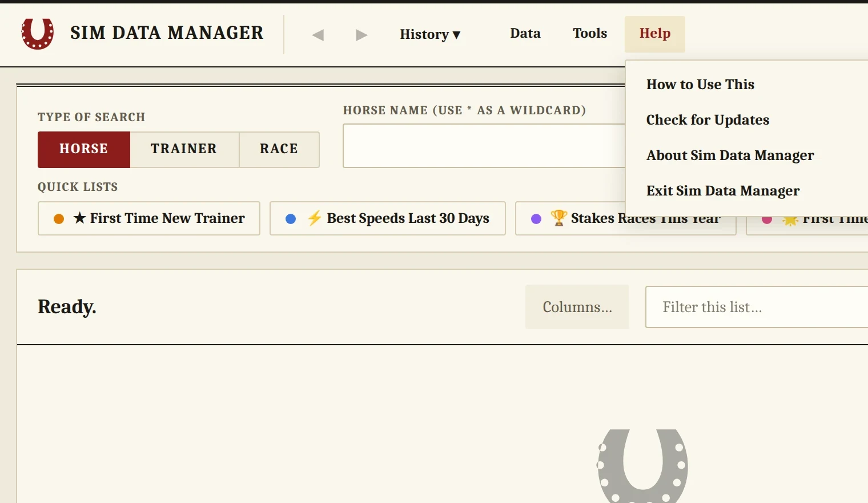Image resolution: width=868 pixels, height=503 pixels.
Task: Switch search type to TRAINER
Action: pos(184,150)
